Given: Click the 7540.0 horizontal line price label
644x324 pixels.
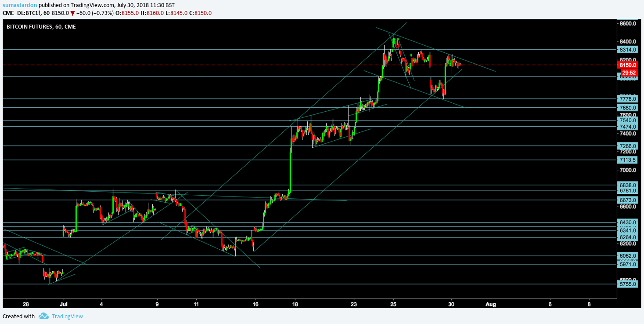Looking at the screenshot, I should [x=627, y=120].
